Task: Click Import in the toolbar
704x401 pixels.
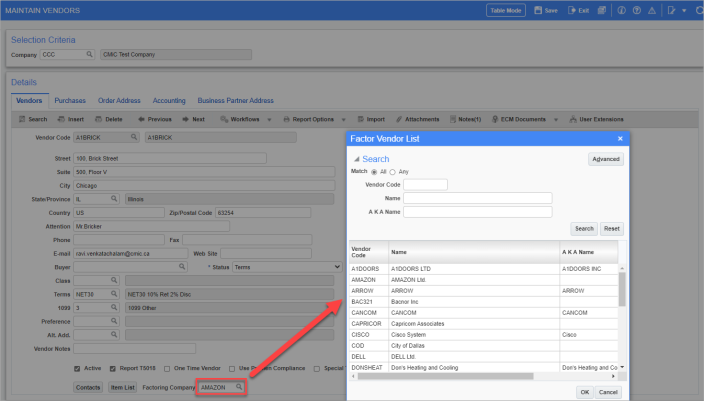Action: pyautogui.click(x=371, y=119)
